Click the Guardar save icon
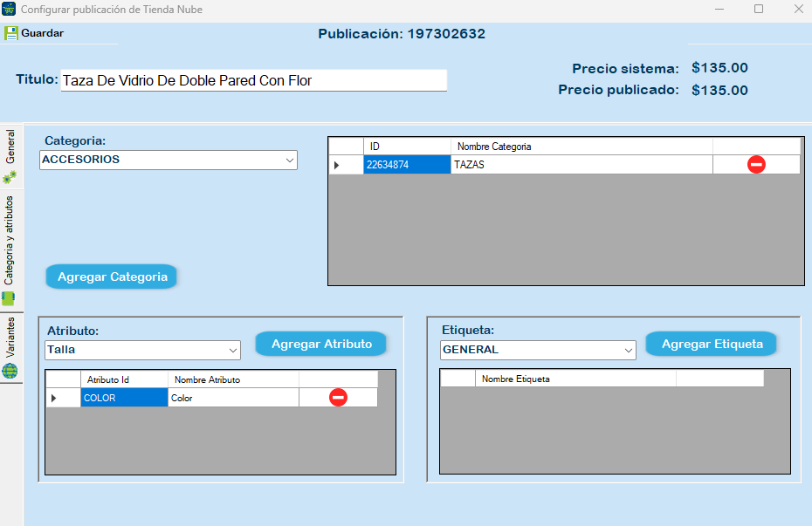Image resolution: width=812 pixels, height=526 pixels. click(x=11, y=33)
